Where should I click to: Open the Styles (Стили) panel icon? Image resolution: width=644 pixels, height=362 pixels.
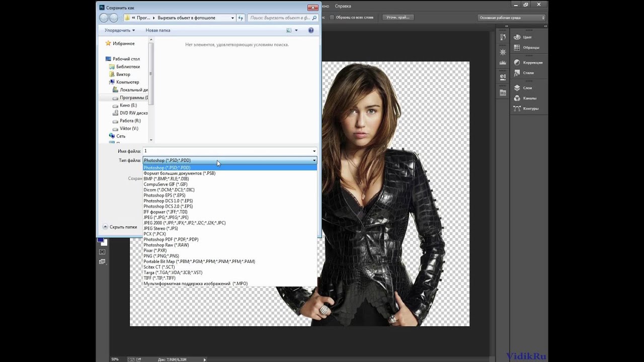pos(517,73)
